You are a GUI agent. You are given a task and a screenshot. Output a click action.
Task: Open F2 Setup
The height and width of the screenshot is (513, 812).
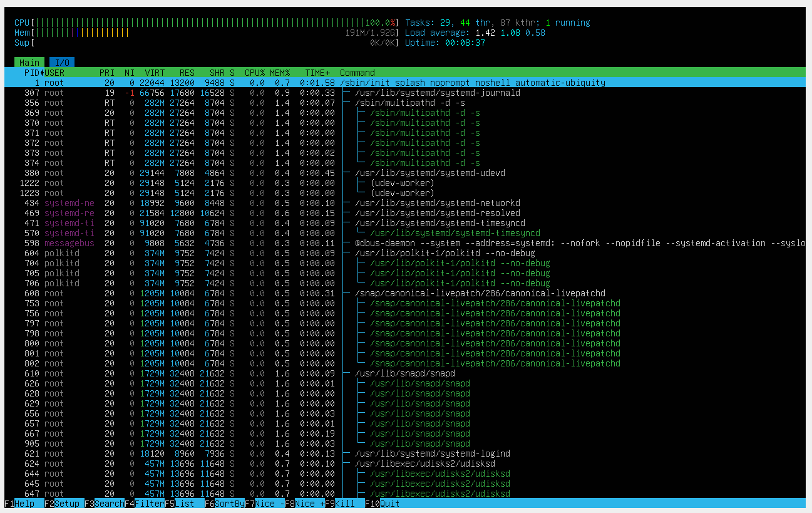click(64, 504)
